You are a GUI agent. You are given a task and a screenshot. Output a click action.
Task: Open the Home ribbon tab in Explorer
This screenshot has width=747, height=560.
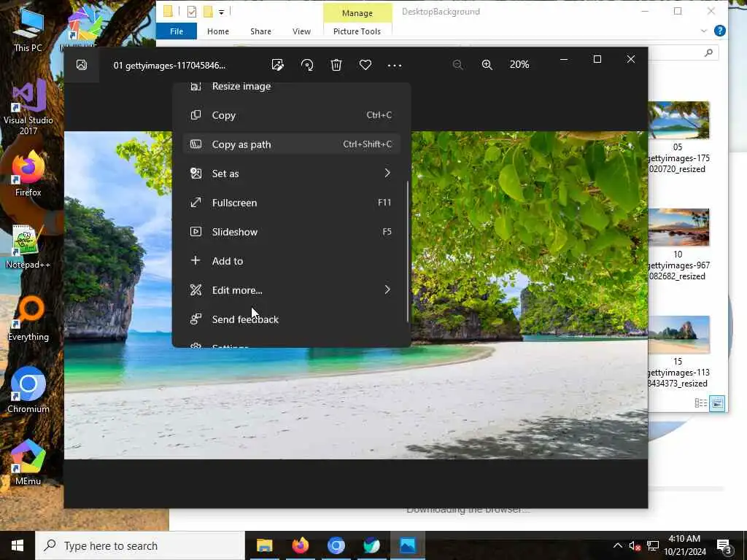coord(218,31)
